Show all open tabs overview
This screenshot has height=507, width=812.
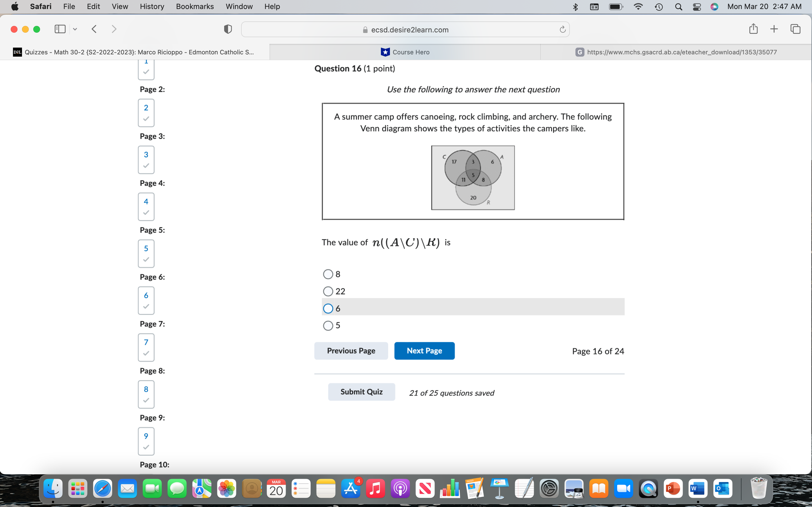click(795, 29)
